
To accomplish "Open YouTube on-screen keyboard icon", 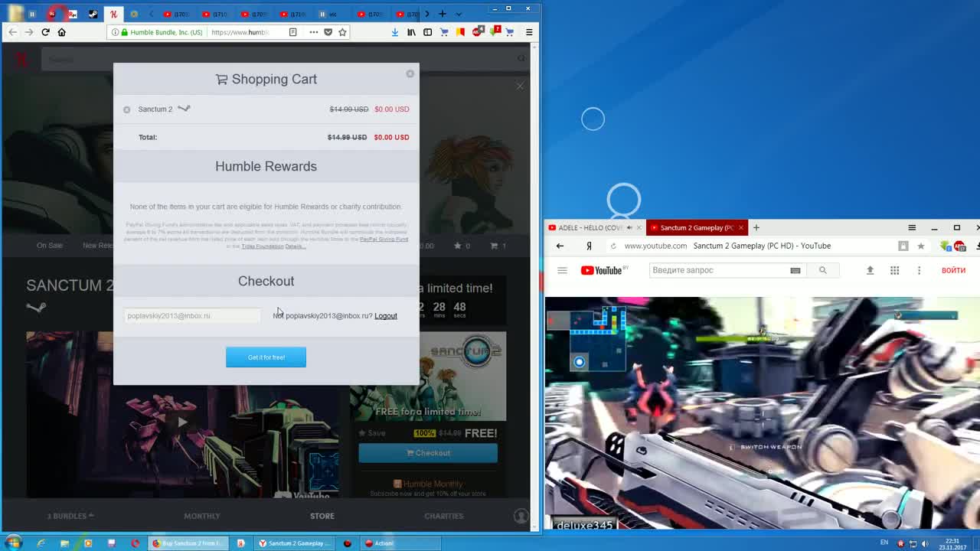I will [x=795, y=270].
